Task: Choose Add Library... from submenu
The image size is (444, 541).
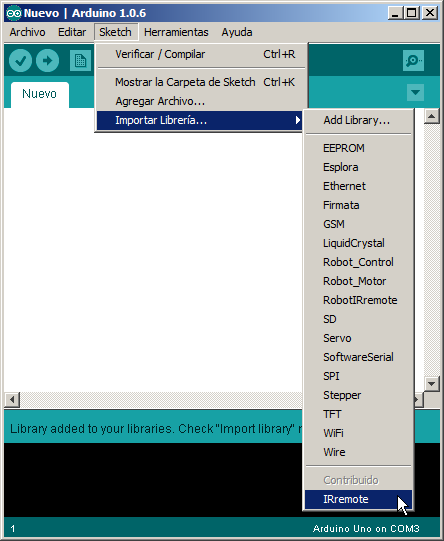Action: pos(358,120)
